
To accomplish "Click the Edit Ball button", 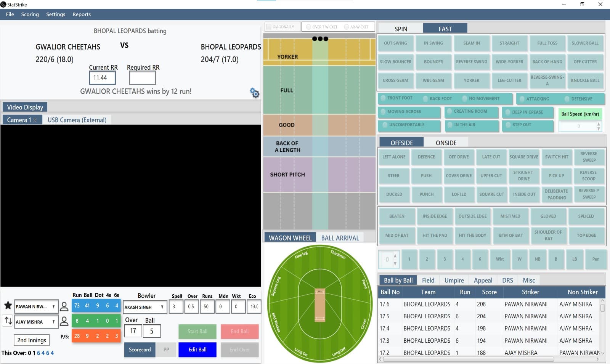I will (x=197, y=350).
